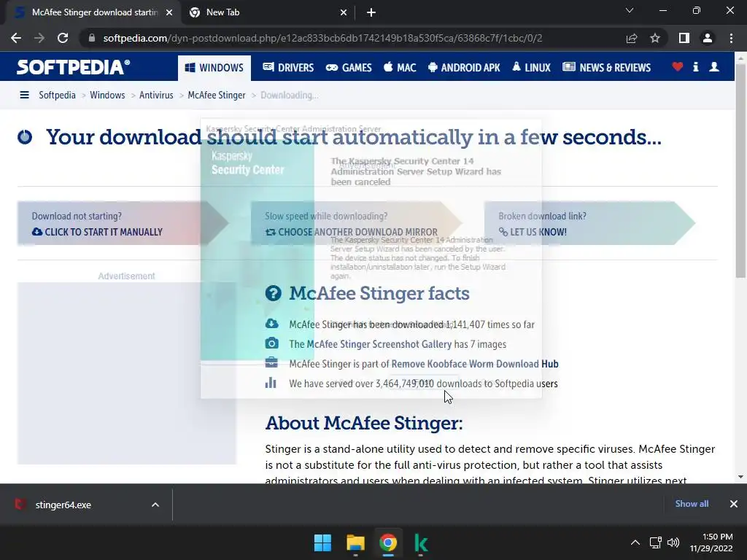This screenshot has height=560, width=747.
Task: Close the downloads bar
Action: pyautogui.click(x=734, y=504)
